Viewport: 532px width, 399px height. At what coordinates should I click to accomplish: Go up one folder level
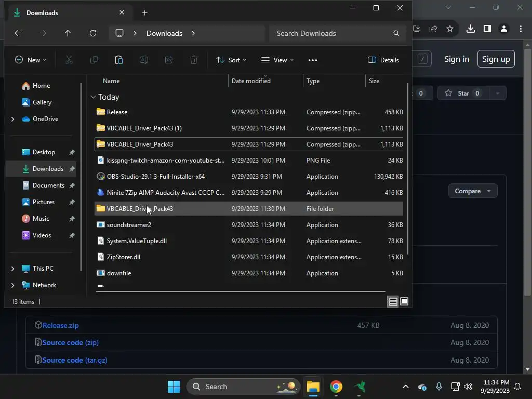tap(68, 33)
